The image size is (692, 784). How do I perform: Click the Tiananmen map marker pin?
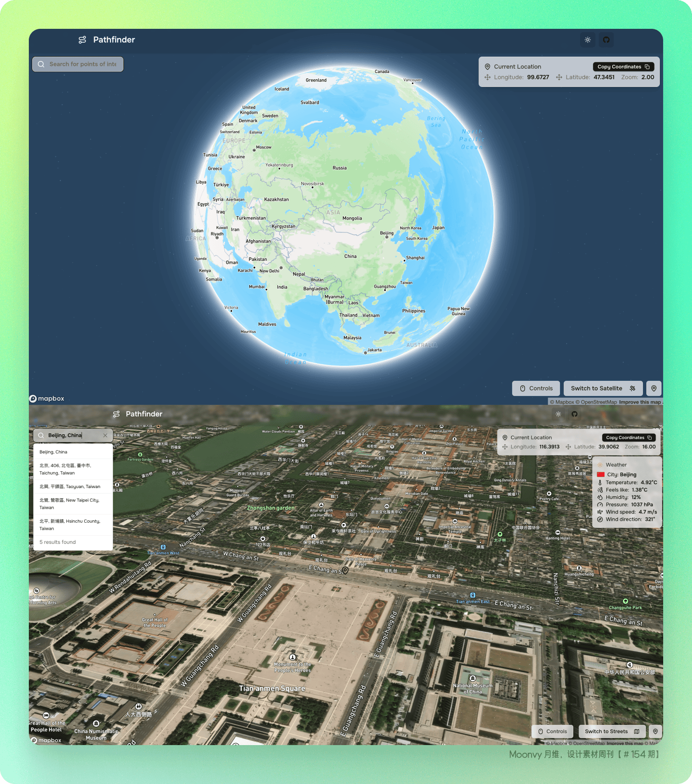point(345,571)
